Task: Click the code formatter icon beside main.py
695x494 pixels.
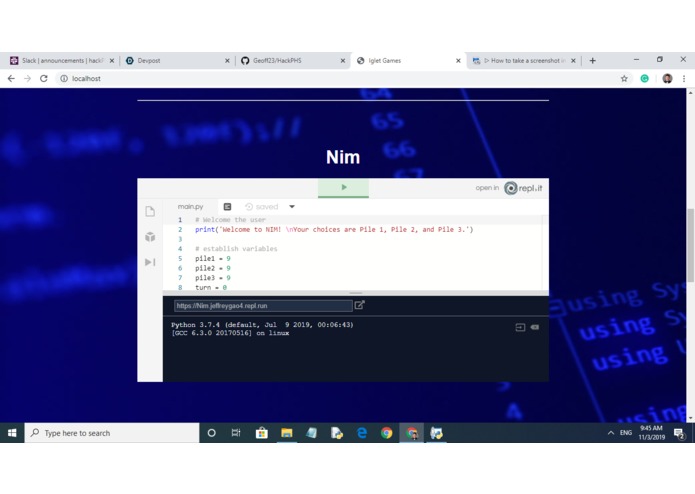Action: click(x=227, y=206)
